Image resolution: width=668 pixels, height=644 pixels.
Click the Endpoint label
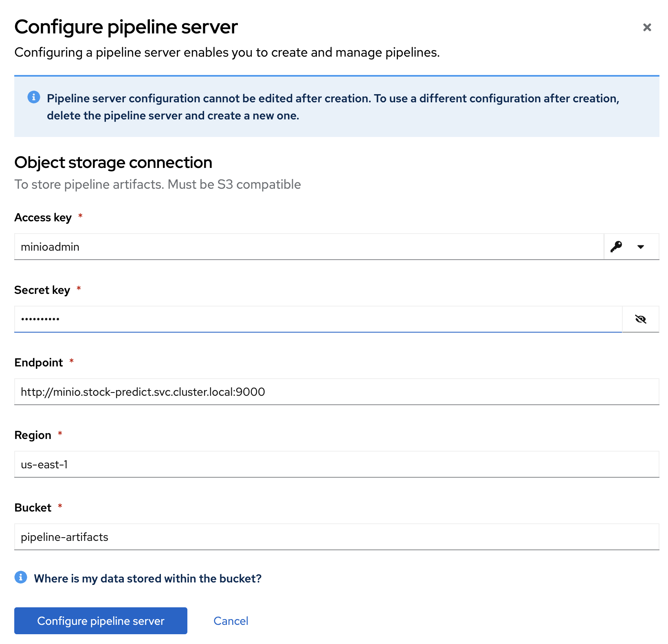point(39,362)
